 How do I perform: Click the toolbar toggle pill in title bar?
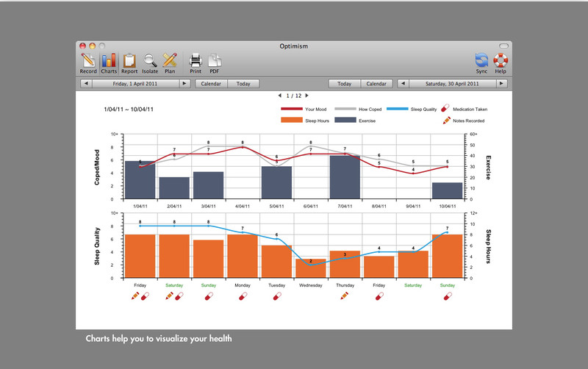(503, 46)
